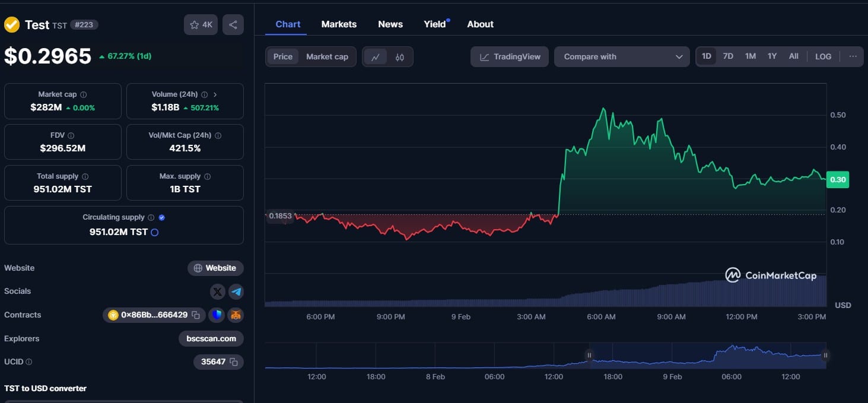Open the TradingView chart button
The width and height of the screenshot is (868, 403).
click(x=510, y=57)
